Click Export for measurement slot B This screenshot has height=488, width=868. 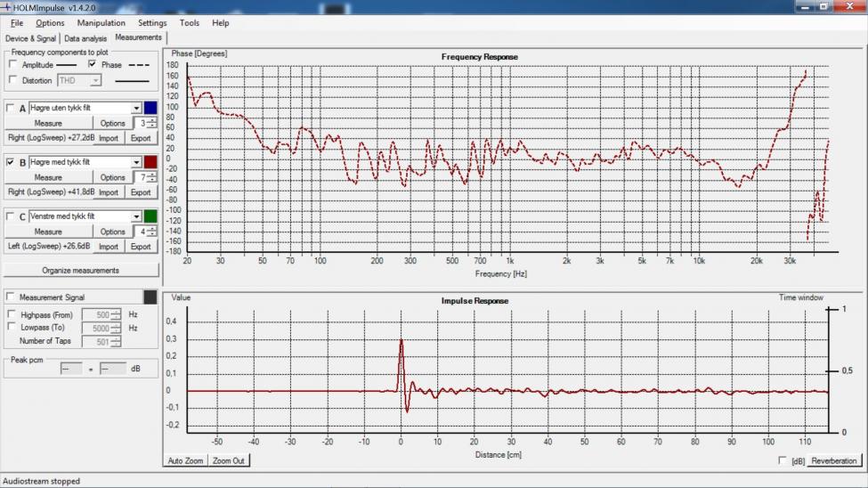point(141,192)
